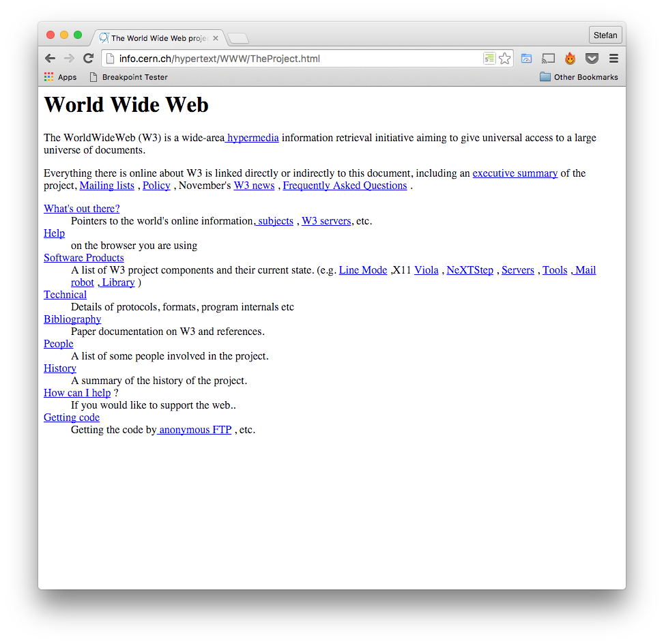Screen dimensions: 664x644
Task: Open the Chrome hamburger menu
Action: [614, 59]
